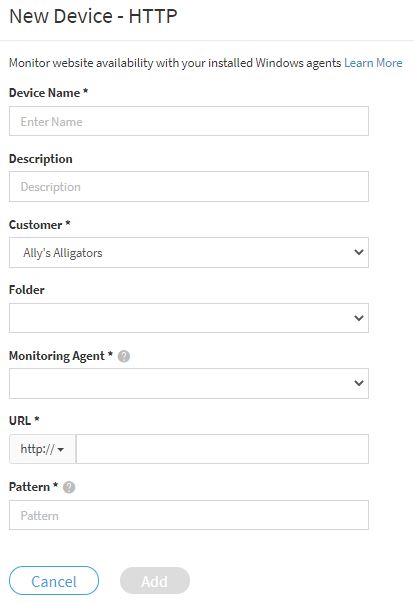Click the Device Name field label
Viewport: 414px width, 603px height.
(48, 93)
